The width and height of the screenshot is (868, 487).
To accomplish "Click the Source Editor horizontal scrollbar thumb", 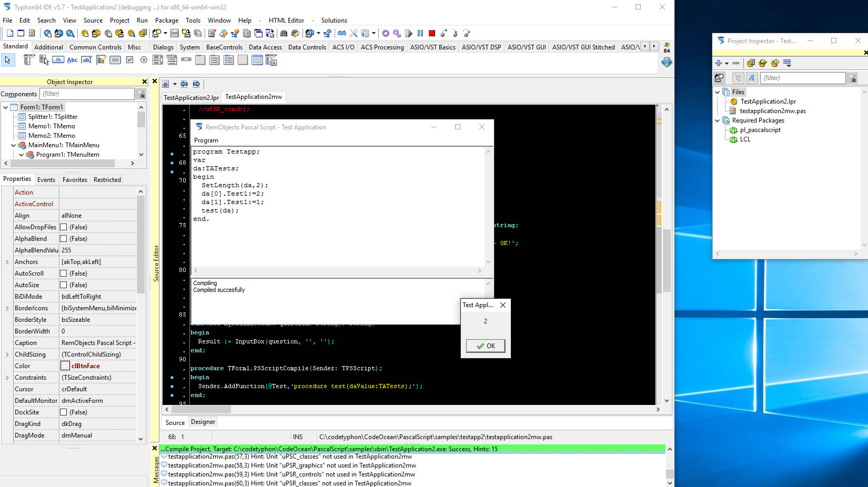I will pos(201,409).
